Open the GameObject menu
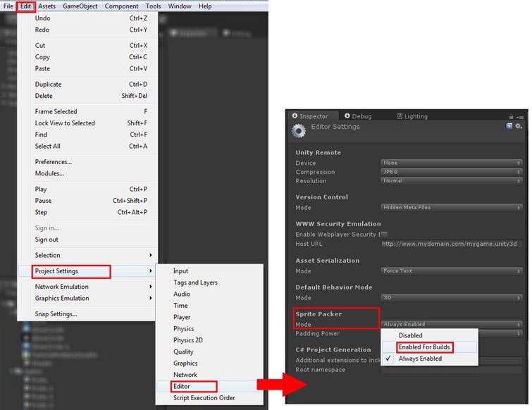 pyautogui.click(x=80, y=6)
